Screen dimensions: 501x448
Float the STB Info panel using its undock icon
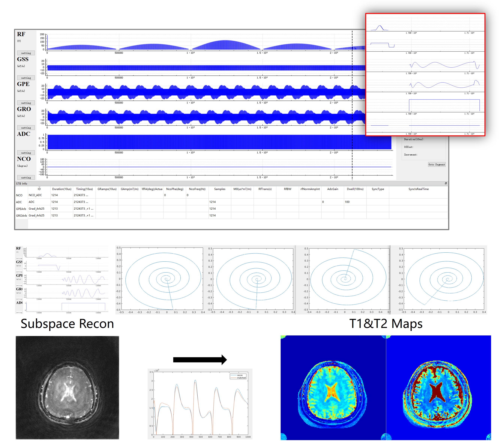pos(446,183)
